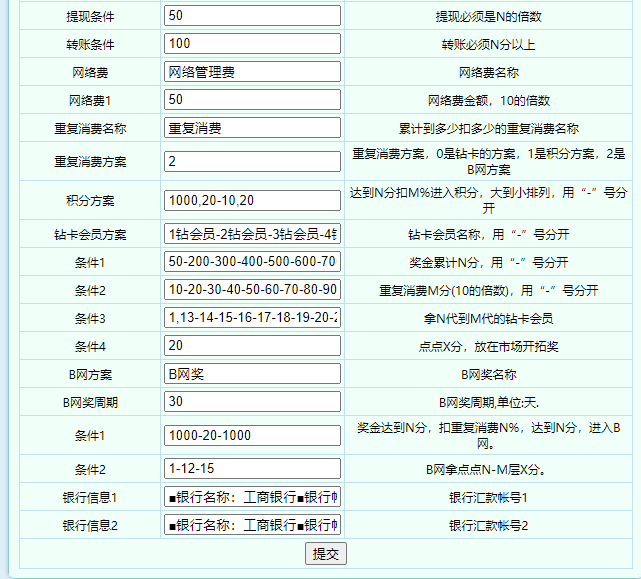This screenshot has height=579, width=641.
Task: Click the 条件2 field containing 1-12-15
Action: pos(252,469)
